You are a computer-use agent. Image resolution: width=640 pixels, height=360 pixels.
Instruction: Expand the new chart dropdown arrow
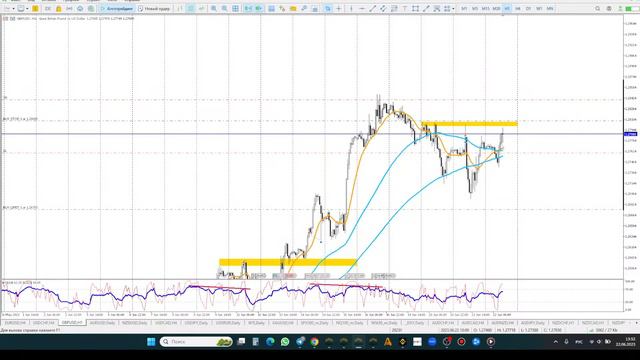tap(13, 9)
